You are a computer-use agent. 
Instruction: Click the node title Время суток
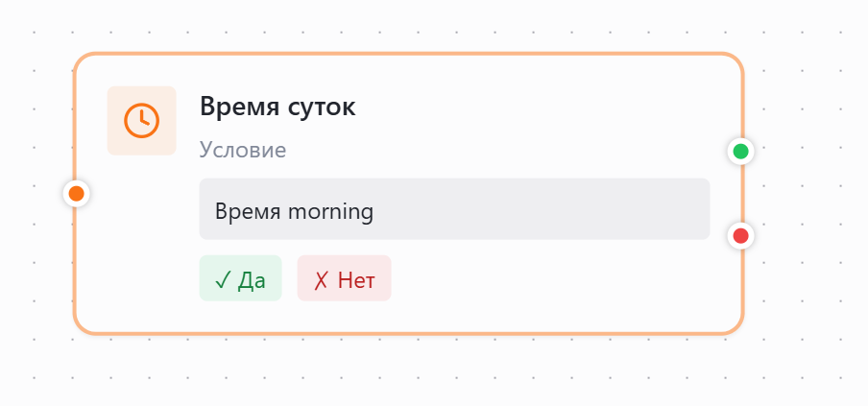277,107
